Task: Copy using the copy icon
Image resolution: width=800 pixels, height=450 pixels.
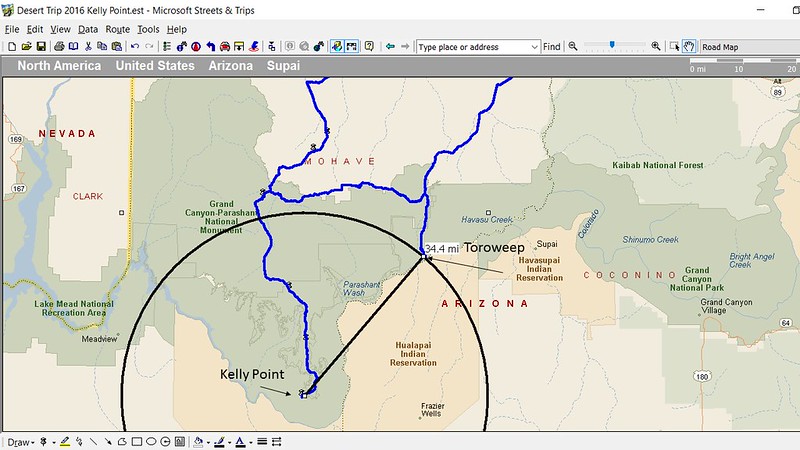Action: pyautogui.click(x=102, y=46)
